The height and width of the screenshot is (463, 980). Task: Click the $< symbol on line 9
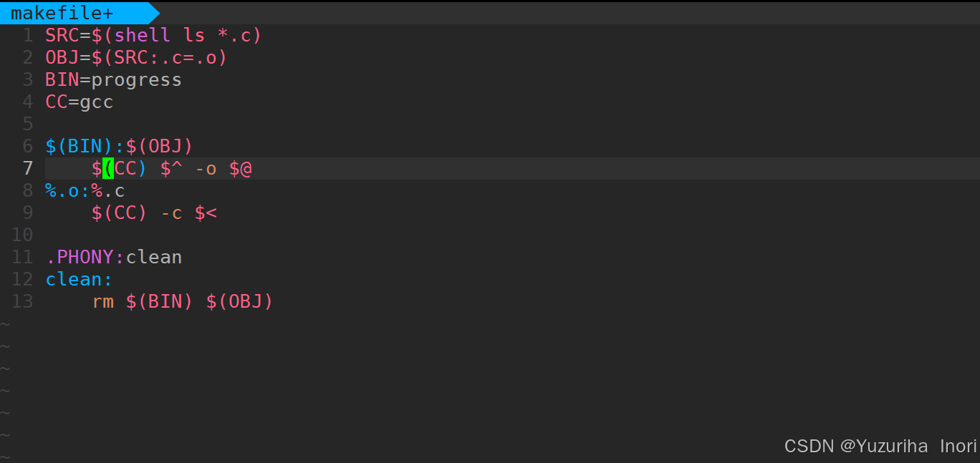point(206,213)
